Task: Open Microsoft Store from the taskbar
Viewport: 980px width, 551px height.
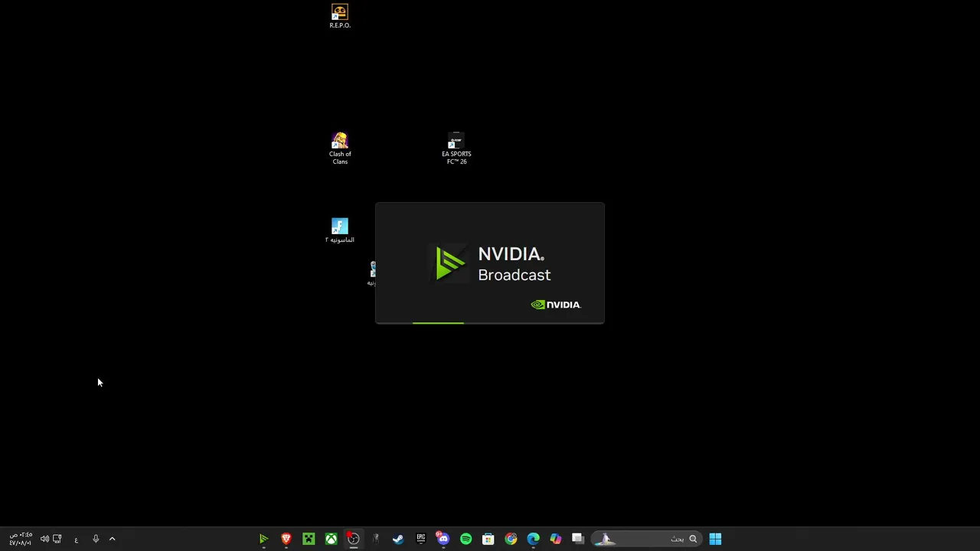Action: 488,540
